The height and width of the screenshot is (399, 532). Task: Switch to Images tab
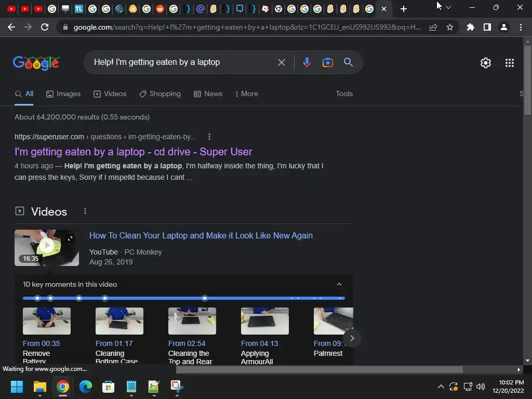pyautogui.click(x=63, y=94)
